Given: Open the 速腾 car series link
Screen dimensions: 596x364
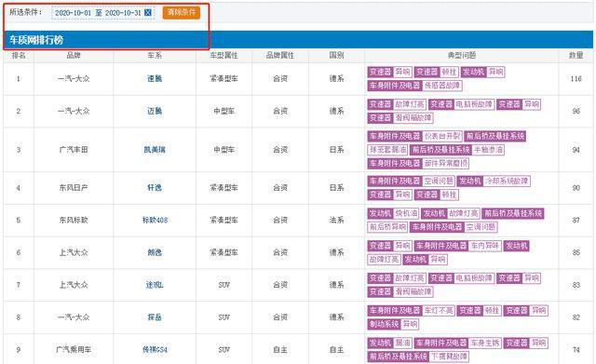Looking at the screenshot, I should [x=155, y=78].
